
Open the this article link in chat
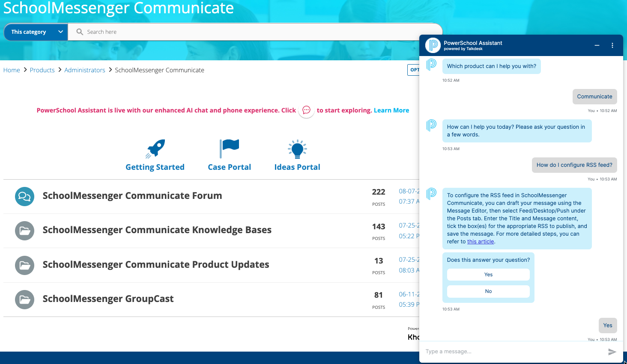[x=480, y=241]
